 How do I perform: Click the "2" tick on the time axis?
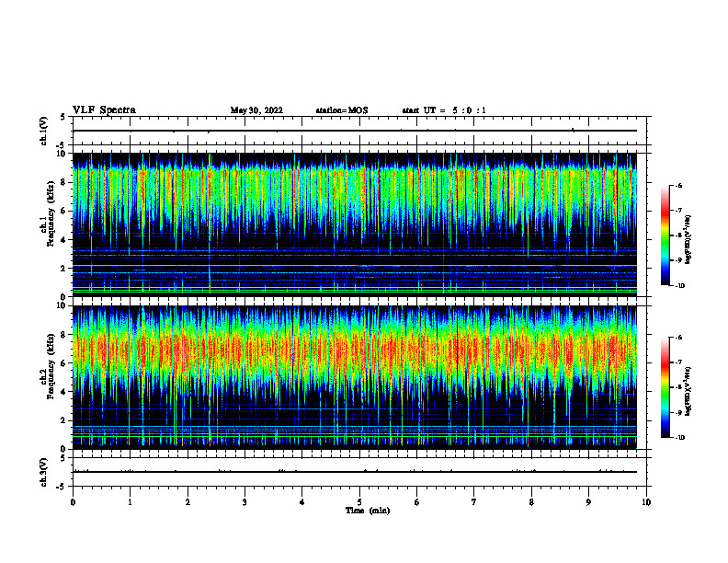(x=188, y=502)
